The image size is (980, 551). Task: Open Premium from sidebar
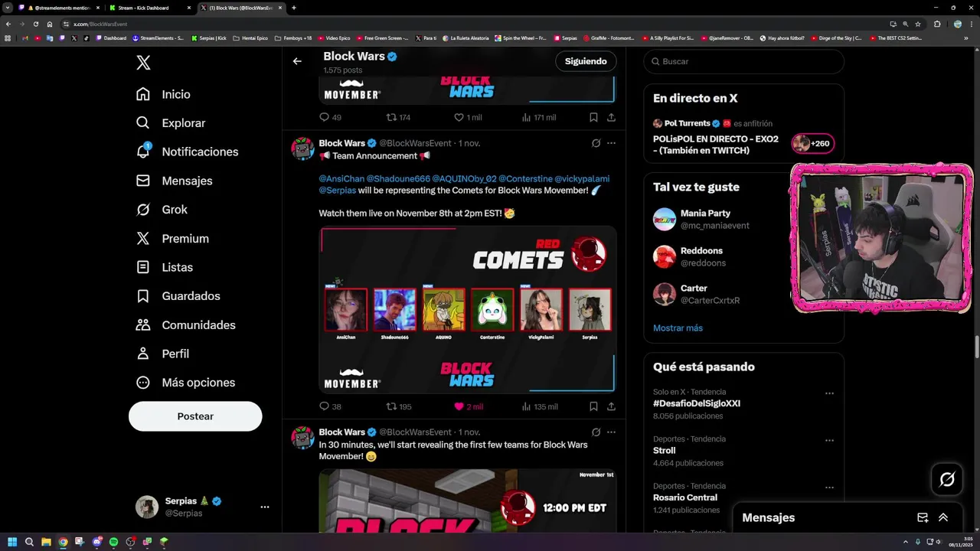point(172,238)
